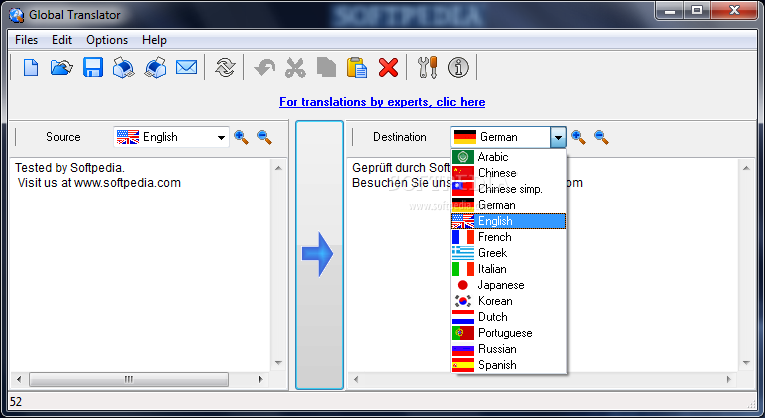
Task: Paste from the clipboard icon
Action: (x=357, y=67)
